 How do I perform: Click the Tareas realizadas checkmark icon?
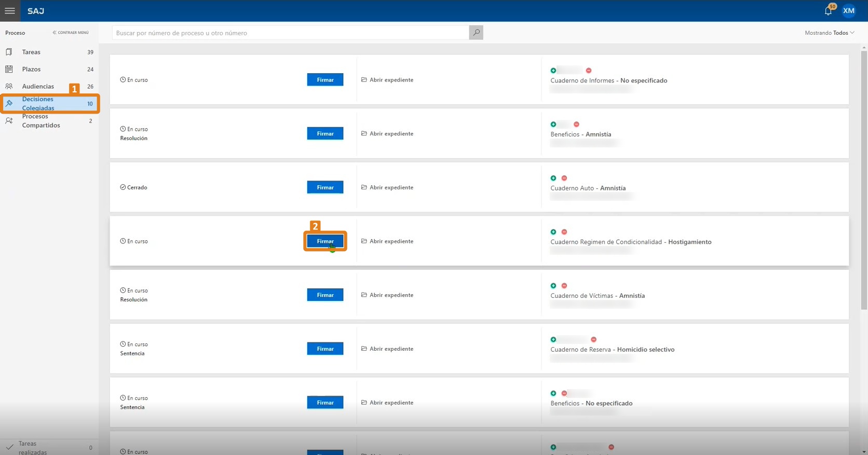tap(9, 447)
